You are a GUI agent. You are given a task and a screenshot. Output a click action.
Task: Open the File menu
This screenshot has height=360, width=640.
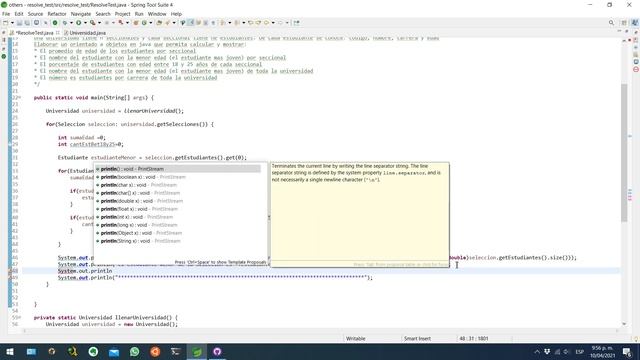pos(6,14)
